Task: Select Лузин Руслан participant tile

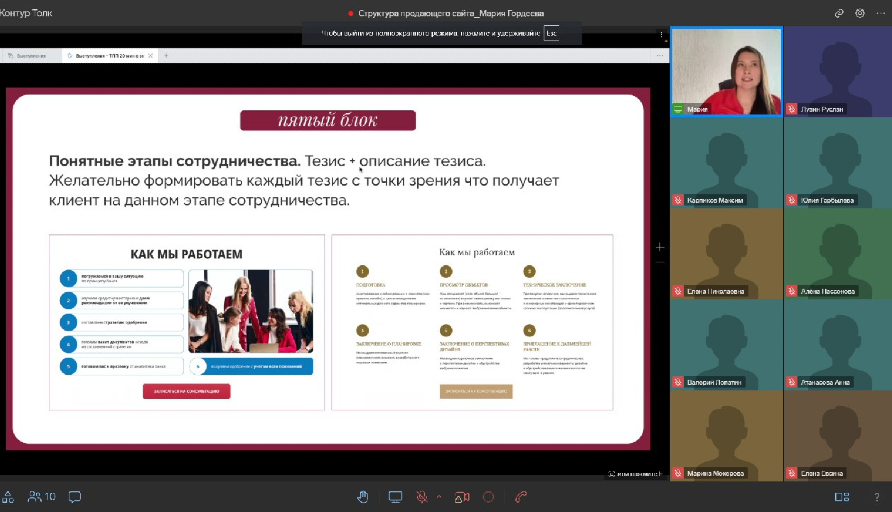Action: (x=838, y=72)
